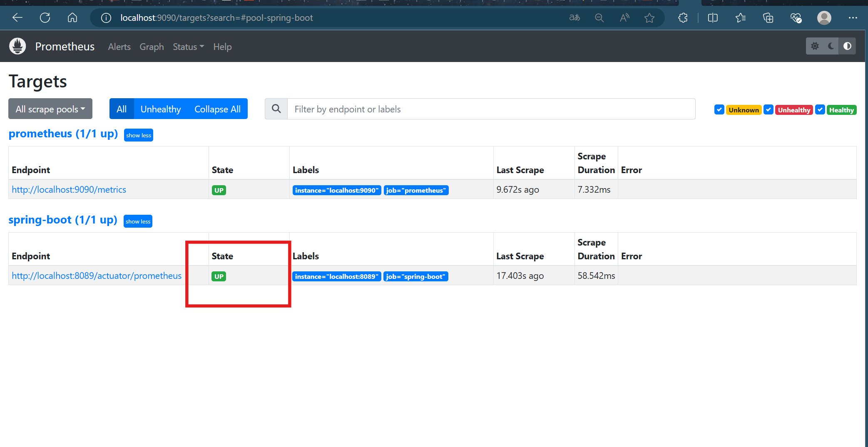Collapse spring-boot pool with show less

(x=138, y=221)
